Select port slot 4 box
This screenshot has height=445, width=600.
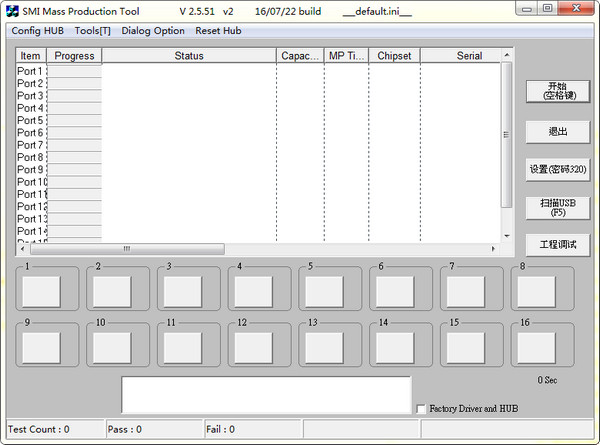(x=253, y=290)
